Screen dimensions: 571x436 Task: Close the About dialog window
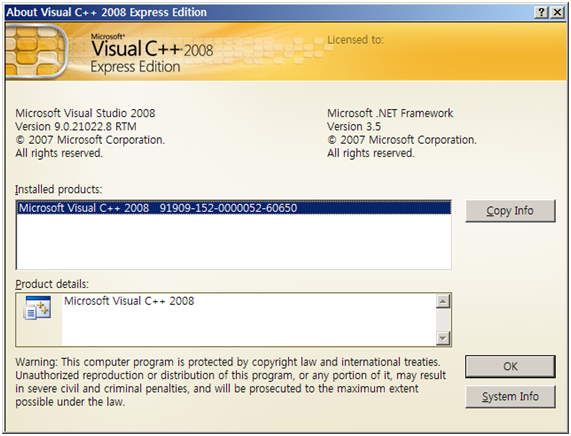(557, 12)
